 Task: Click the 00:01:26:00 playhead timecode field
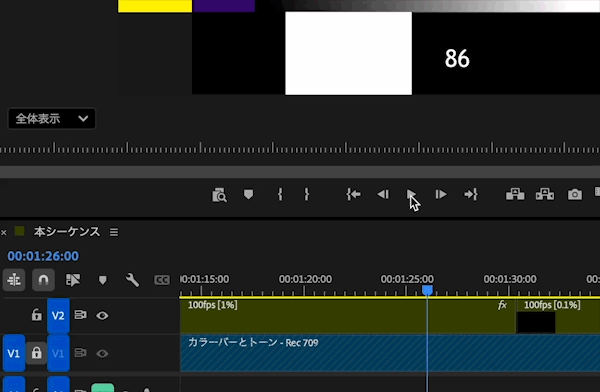(x=43, y=256)
